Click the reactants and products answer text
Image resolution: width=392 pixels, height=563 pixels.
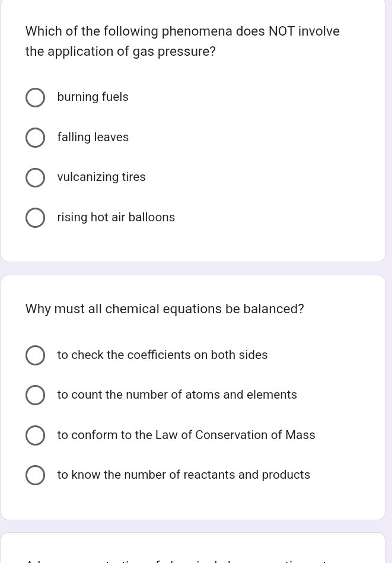(x=184, y=475)
